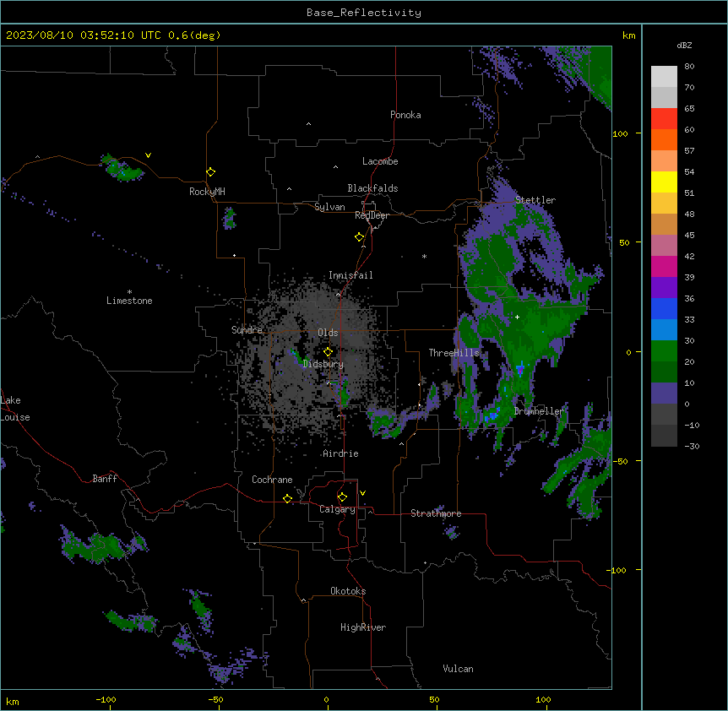The image size is (728, 711).
Task: Click the Blackfalds city label
Action: (x=372, y=188)
